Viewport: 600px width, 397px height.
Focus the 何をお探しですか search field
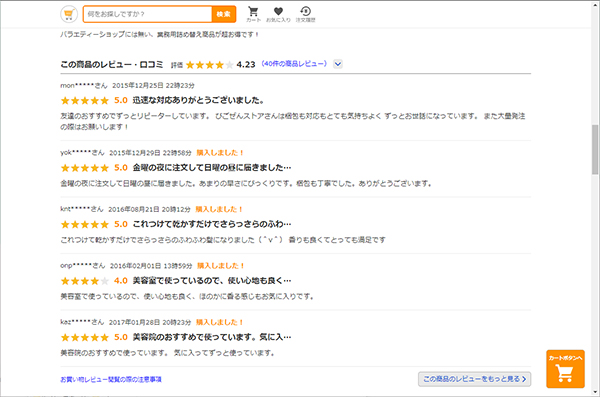coord(148,14)
